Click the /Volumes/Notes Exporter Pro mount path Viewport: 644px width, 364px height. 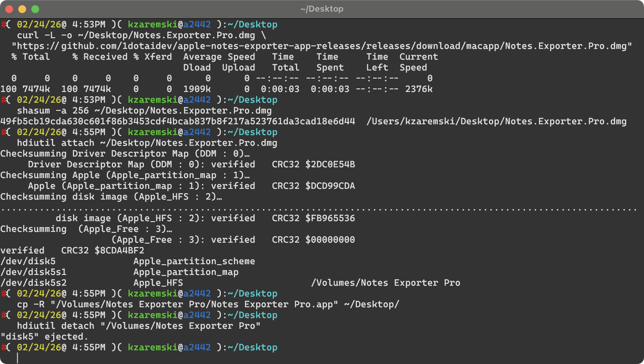[386, 282]
